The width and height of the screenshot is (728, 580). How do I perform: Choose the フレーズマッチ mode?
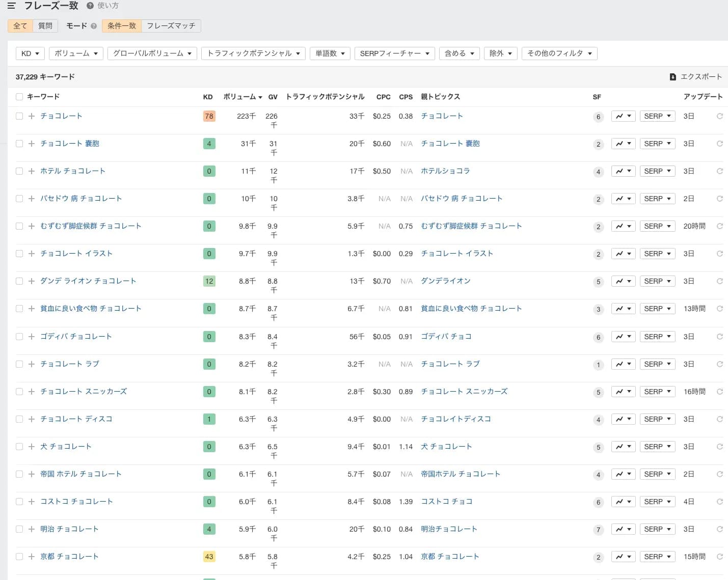171,26
